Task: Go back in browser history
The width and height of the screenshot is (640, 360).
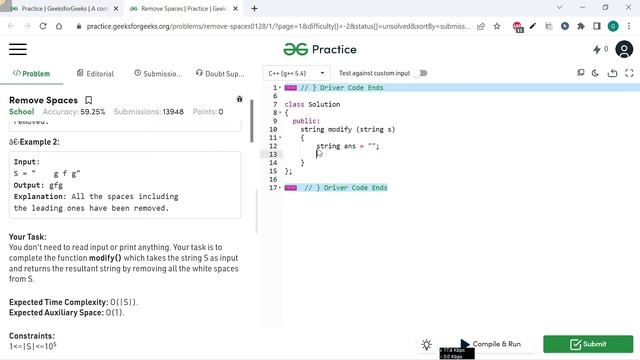Action: 11,26
